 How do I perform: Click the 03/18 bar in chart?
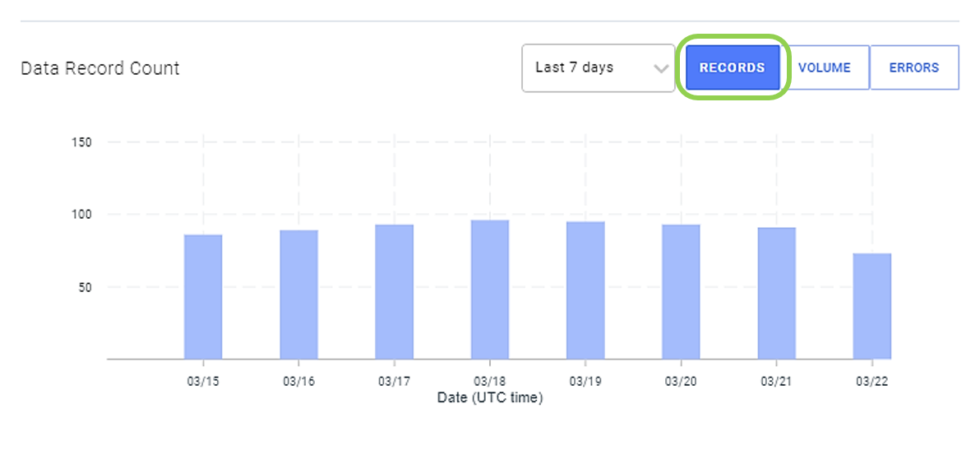tap(490, 290)
